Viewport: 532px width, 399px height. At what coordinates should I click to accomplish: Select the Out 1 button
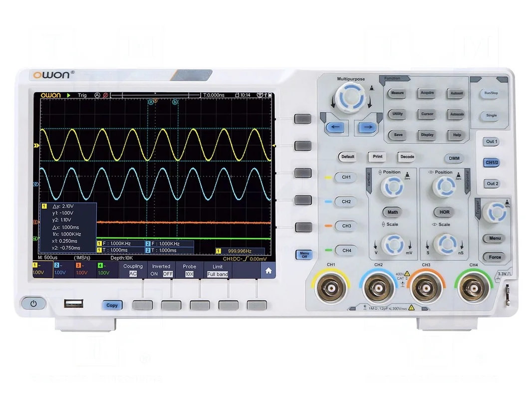(x=492, y=142)
